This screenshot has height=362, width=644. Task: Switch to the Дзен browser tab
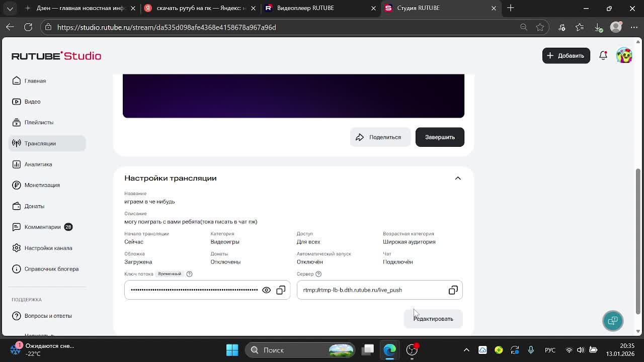[79, 8]
